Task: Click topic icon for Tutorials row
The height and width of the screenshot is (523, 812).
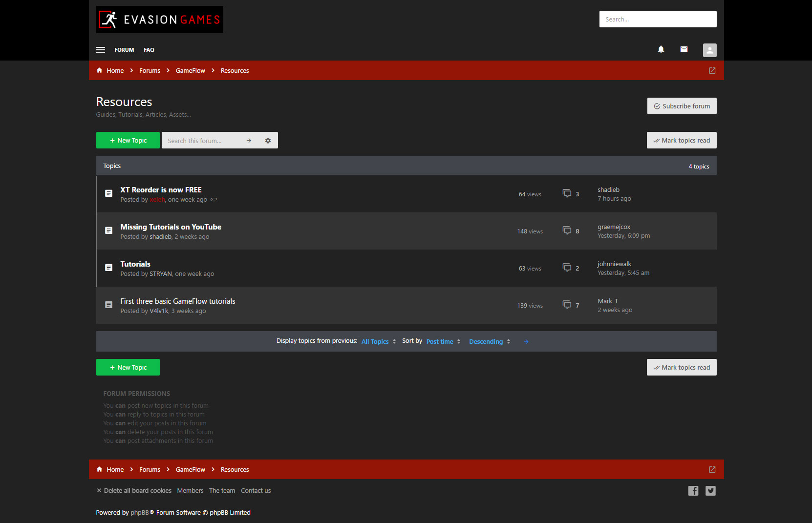Action: pos(109,268)
